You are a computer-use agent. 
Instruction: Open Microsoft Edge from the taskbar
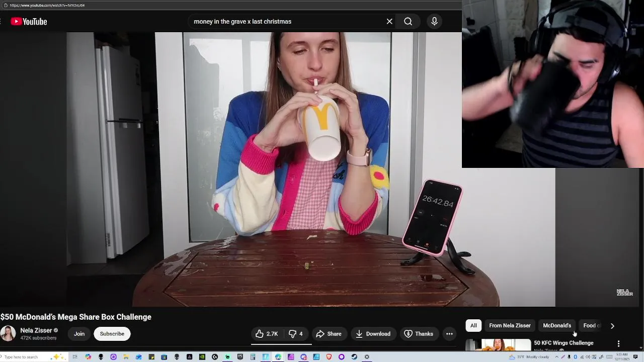278,357
